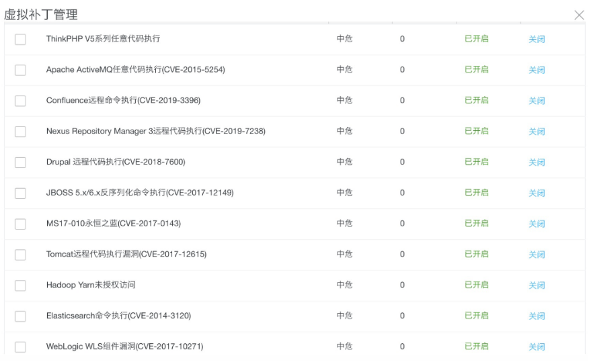Click the 0 count in Nexus row
The height and width of the screenshot is (364, 593).
coord(402,131)
